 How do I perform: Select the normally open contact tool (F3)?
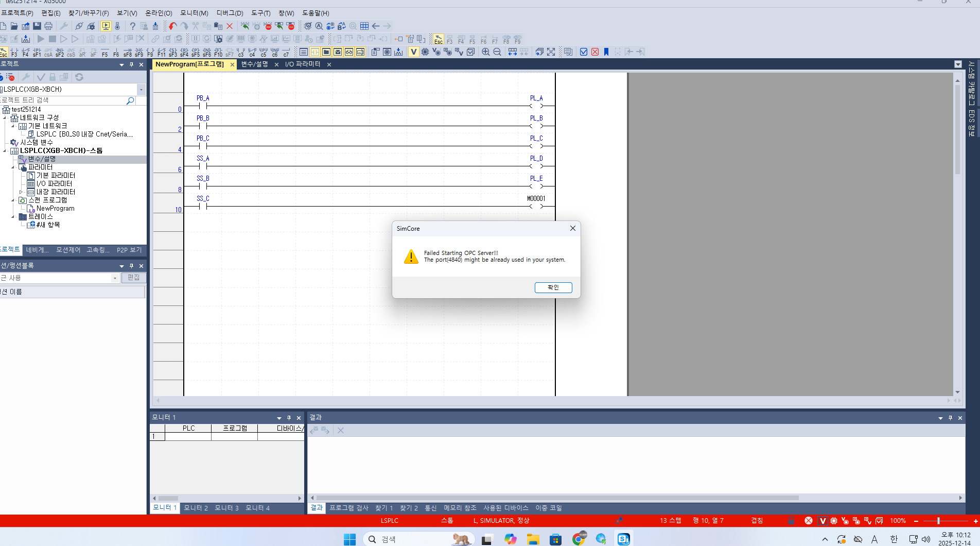14,52
